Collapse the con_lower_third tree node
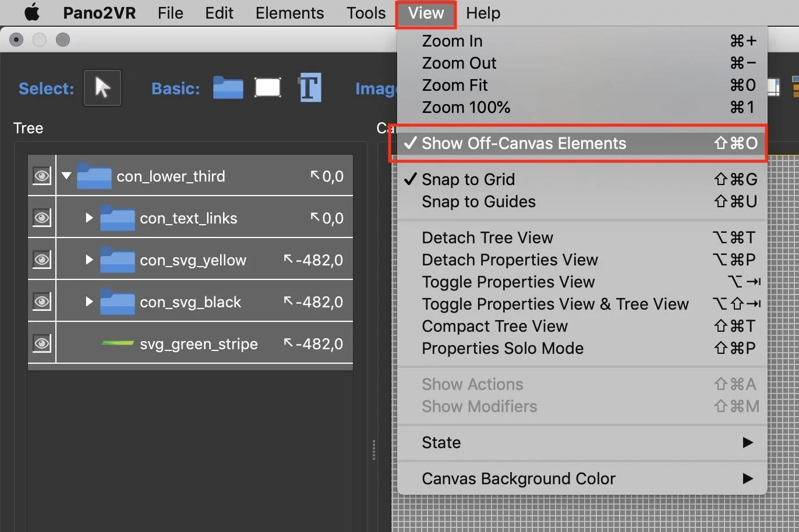This screenshot has height=532, width=799. [66, 175]
